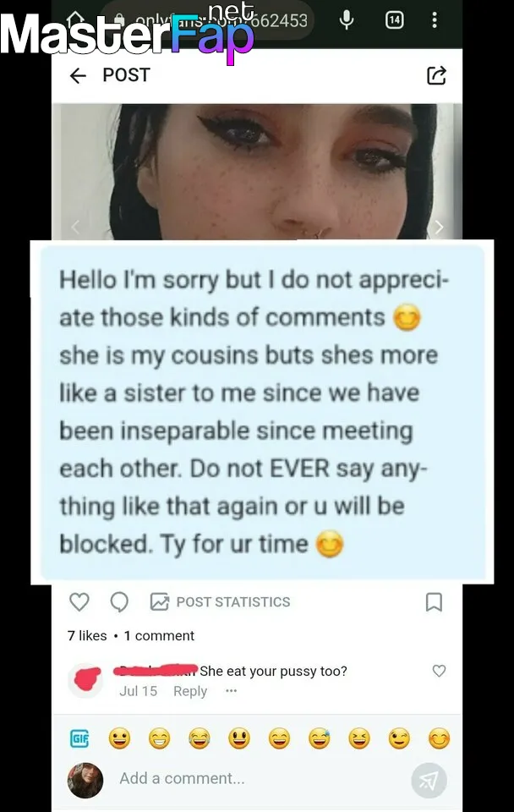Image resolution: width=514 pixels, height=812 pixels.
Task: Open the browser tabs counter showing 14
Action: (x=395, y=19)
